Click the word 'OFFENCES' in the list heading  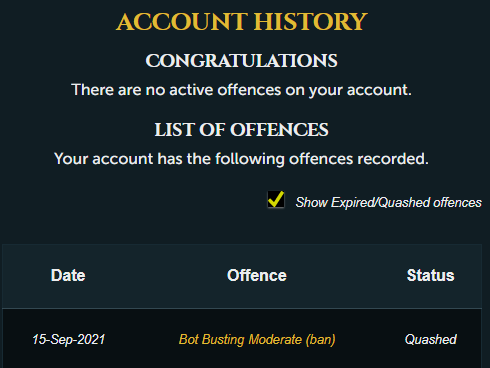(279, 130)
